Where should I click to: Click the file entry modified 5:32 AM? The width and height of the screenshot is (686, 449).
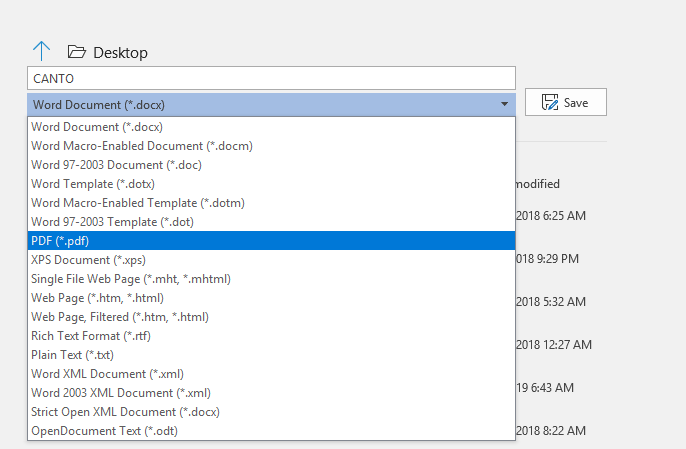click(551, 302)
